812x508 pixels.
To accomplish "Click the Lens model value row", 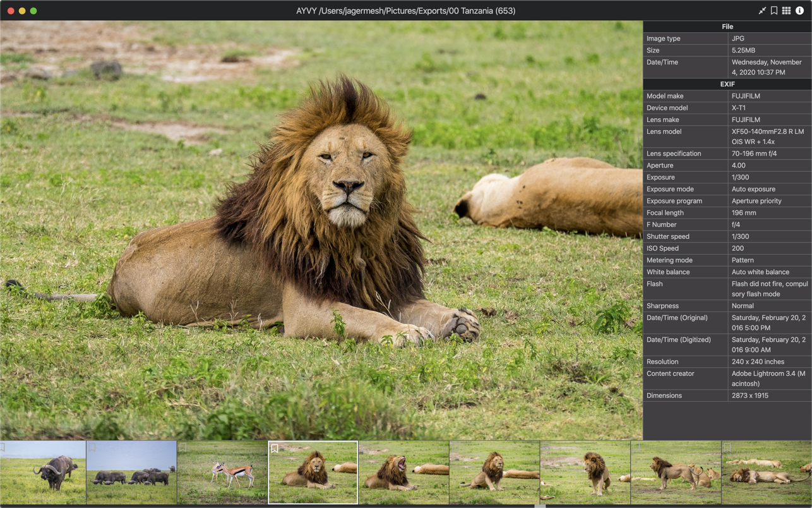I will pos(770,136).
